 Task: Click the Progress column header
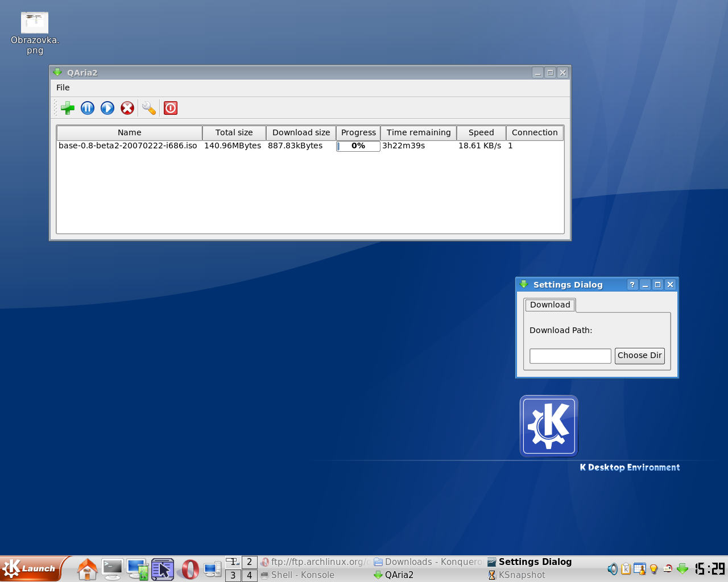click(358, 132)
